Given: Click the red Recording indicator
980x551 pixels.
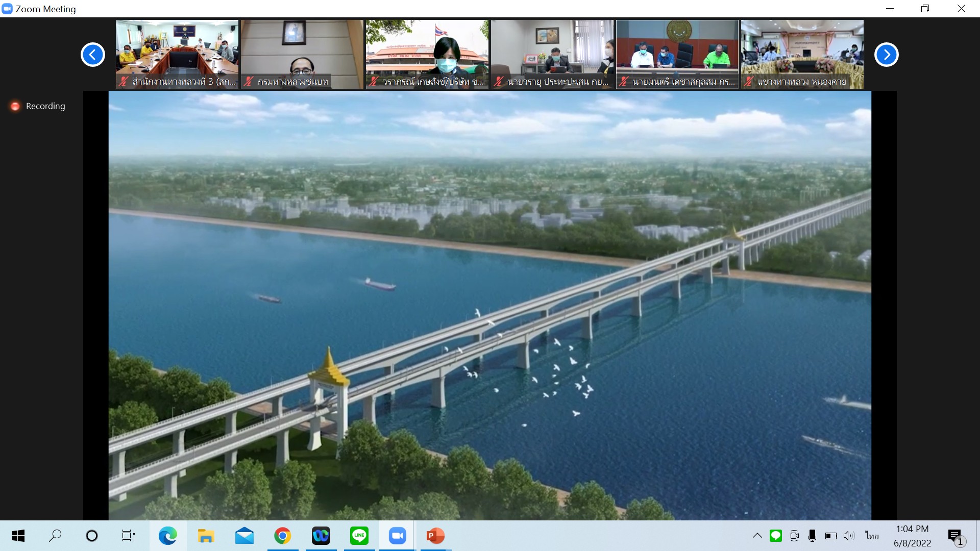Looking at the screenshot, I should (x=16, y=106).
